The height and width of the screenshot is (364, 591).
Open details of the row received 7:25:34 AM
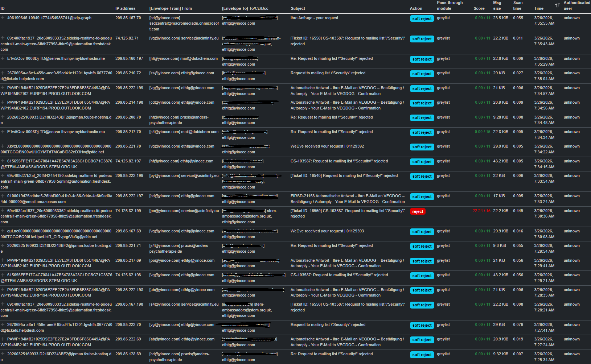coord(3,354)
